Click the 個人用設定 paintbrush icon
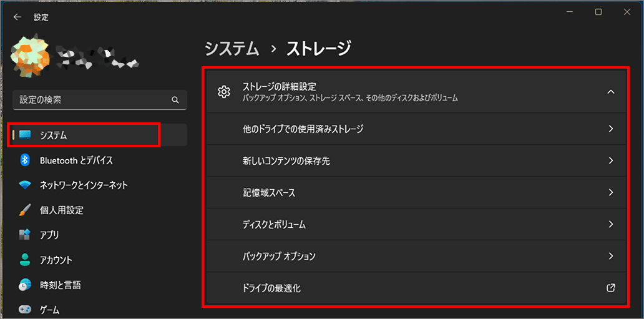Viewport: 644px width, 319px height. 25,210
